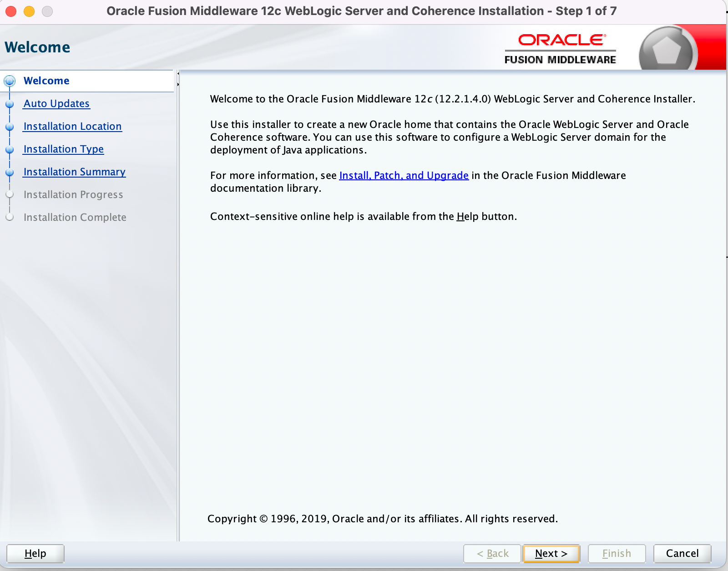Click the minimized yellow window control

click(x=28, y=10)
